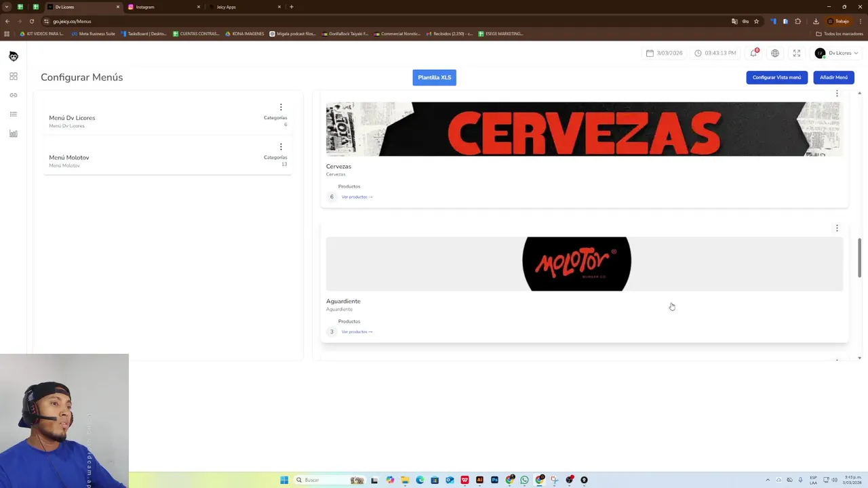
Task: Open the link icon in sidebar
Action: coord(14,96)
